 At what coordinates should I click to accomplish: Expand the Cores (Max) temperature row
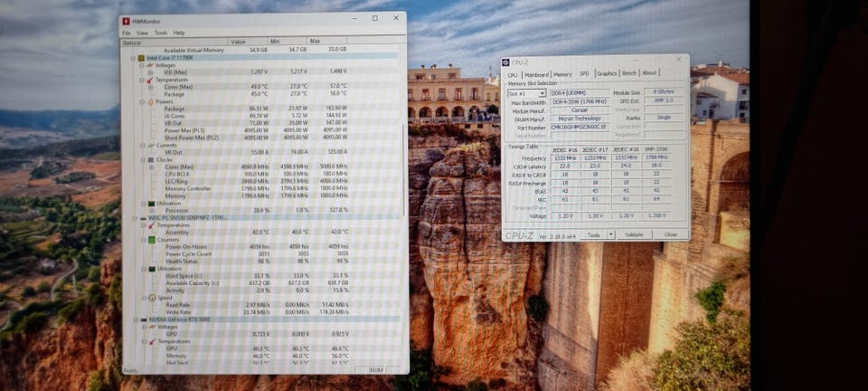pos(150,87)
